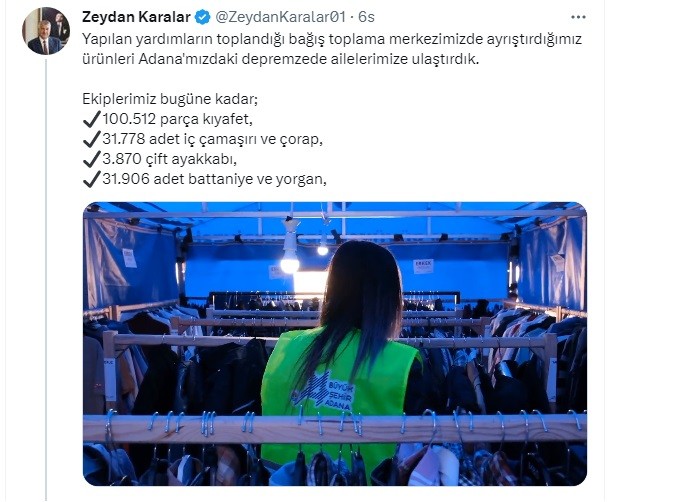Open the three-dot more options menu

[578, 17]
